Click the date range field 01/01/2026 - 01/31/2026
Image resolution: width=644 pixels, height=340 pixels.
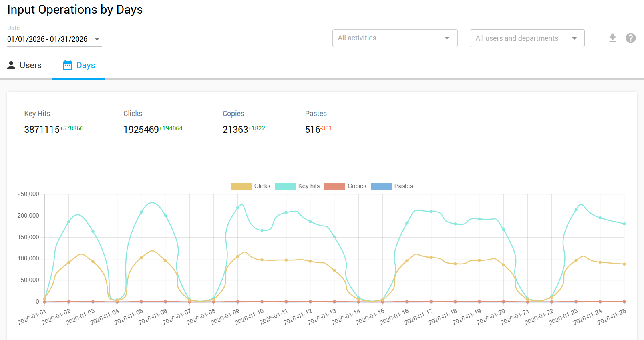pyautogui.click(x=47, y=39)
